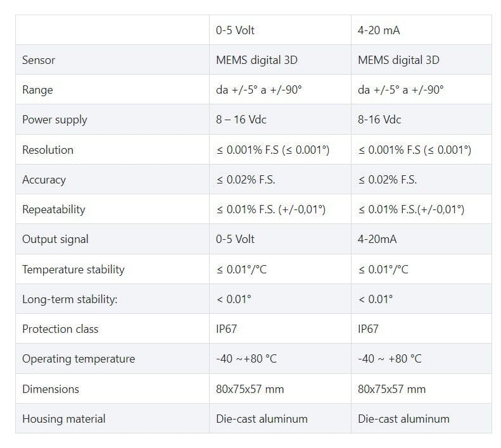This screenshot has height=448, width=501.
Task: Click the "Dimensions" row label
Action: pos(51,389)
